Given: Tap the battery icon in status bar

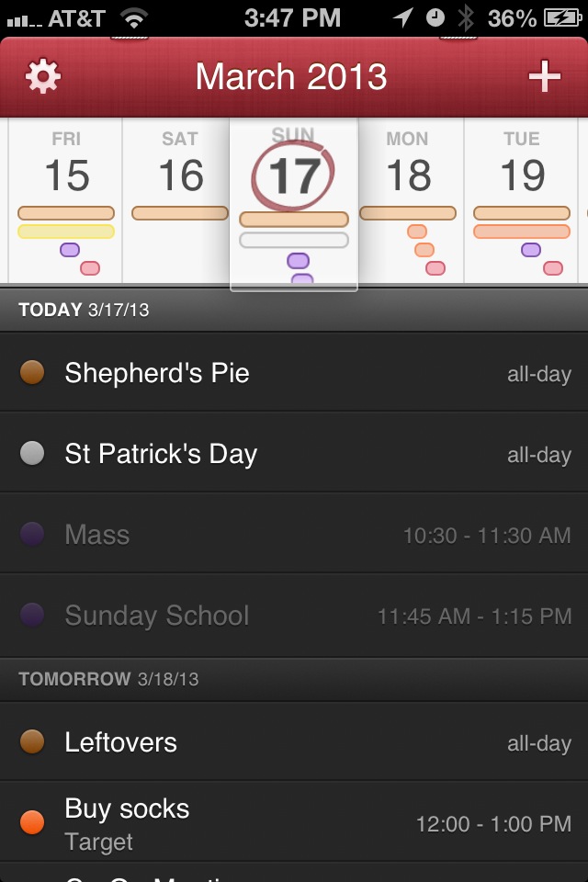Looking at the screenshot, I should tap(562, 17).
